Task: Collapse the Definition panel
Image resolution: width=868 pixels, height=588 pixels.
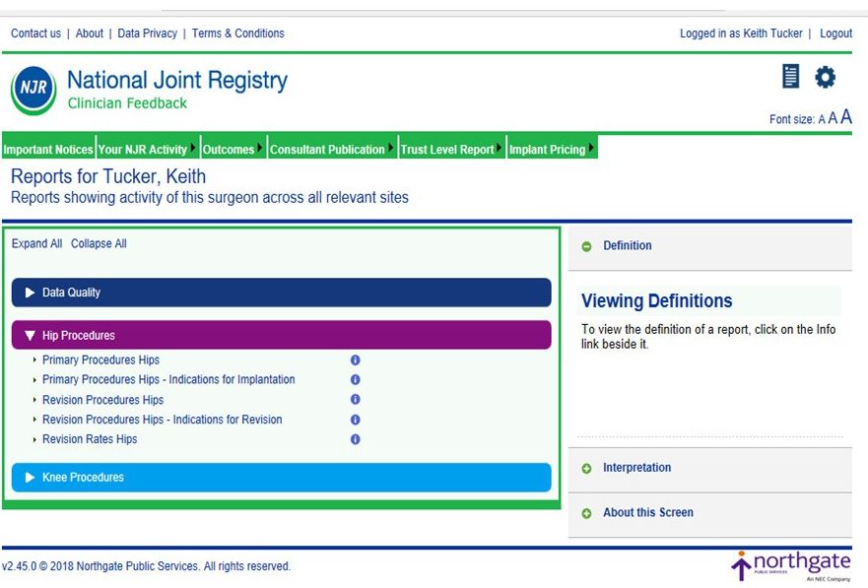Action: (x=627, y=246)
